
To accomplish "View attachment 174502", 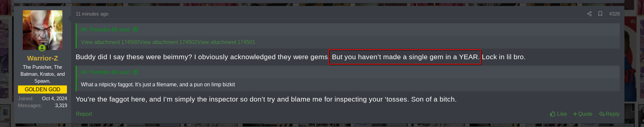I will pos(168,42).
